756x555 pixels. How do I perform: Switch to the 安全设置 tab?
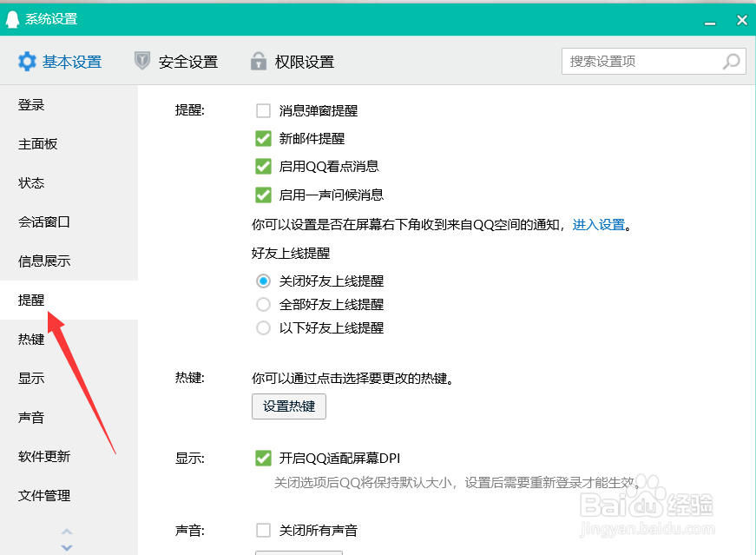point(176,62)
